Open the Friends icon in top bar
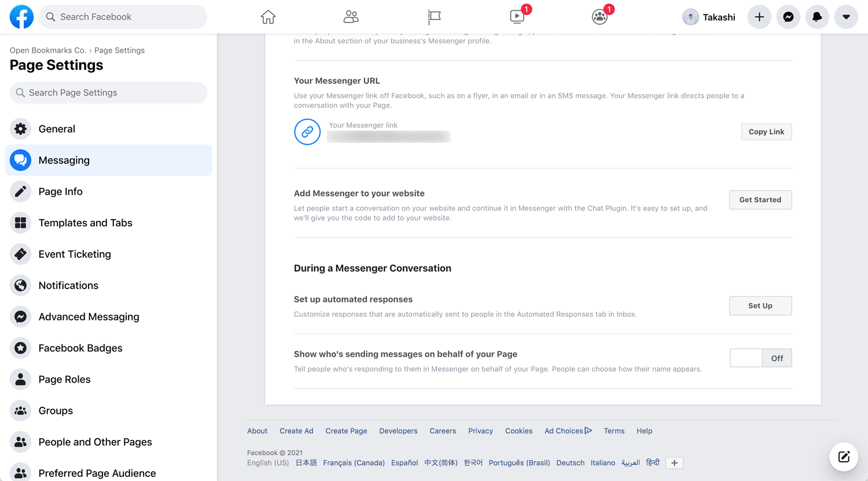The width and height of the screenshot is (868, 481). 351,17
